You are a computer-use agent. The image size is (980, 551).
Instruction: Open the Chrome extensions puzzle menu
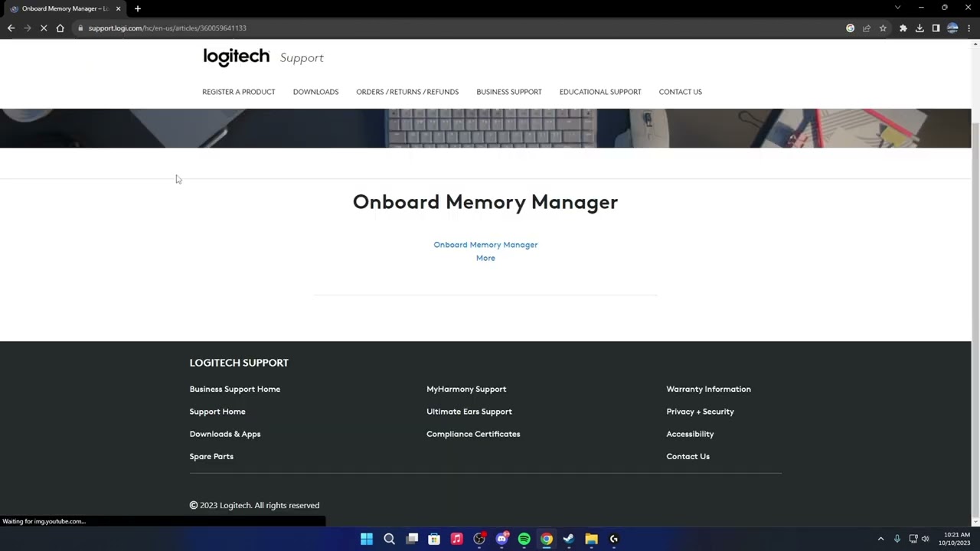903,28
